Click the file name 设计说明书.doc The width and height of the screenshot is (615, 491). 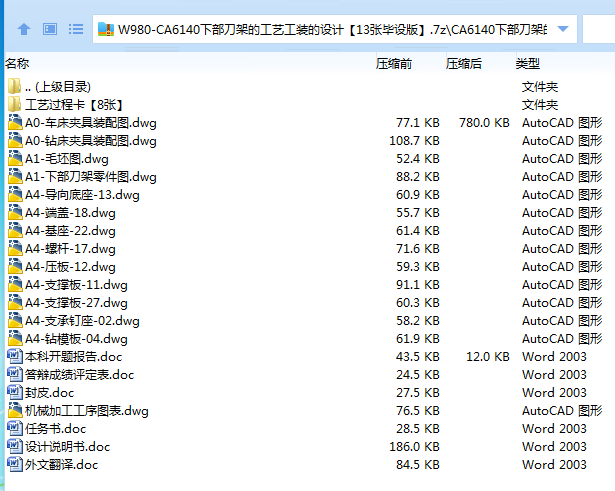[x=67, y=447]
